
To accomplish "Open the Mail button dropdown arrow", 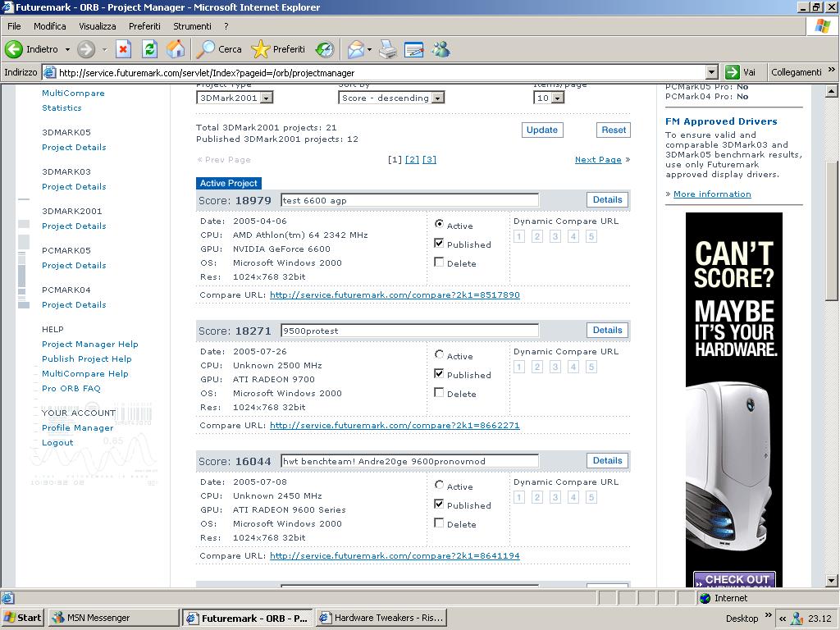I will (x=370, y=49).
